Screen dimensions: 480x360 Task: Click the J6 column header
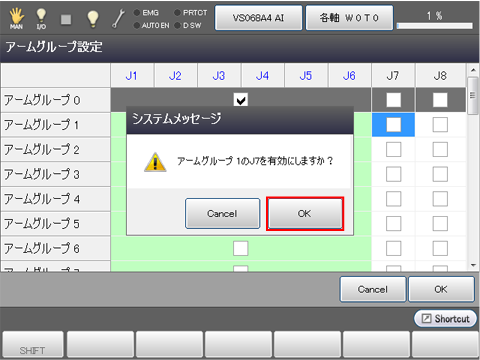point(349,76)
